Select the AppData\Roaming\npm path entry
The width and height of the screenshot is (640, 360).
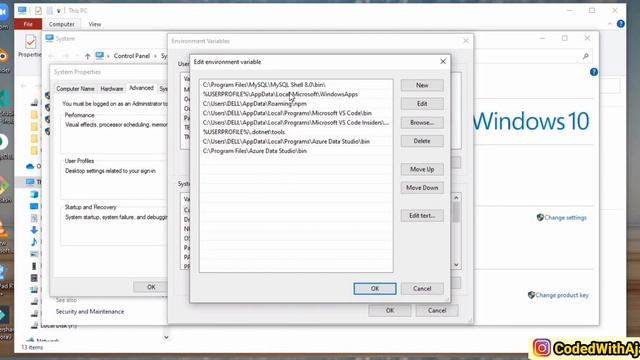tap(296, 104)
